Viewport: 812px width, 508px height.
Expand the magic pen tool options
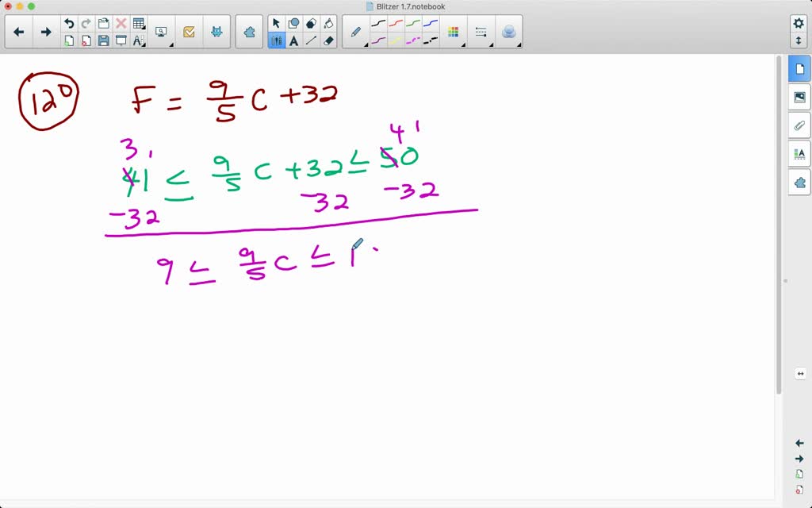tap(519, 44)
